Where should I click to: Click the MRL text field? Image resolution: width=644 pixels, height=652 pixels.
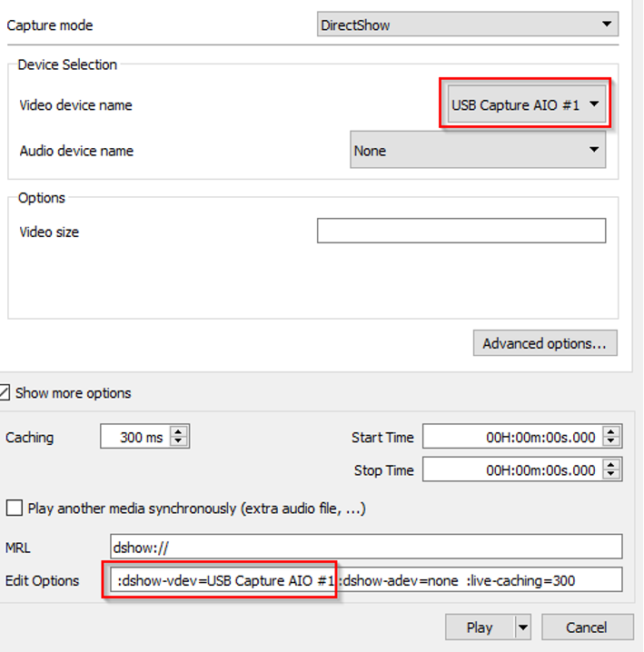tap(365, 547)
